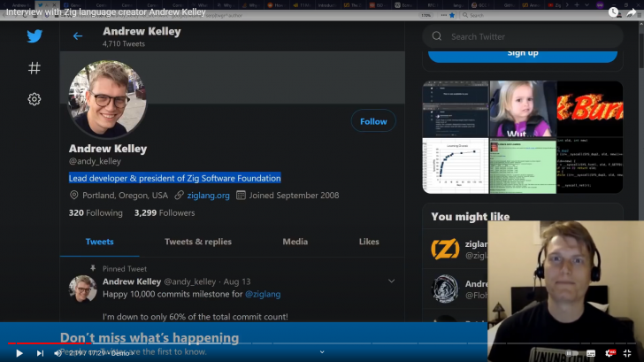Open the dark screenshot media thumbnail
This screenshot has width=644, height=362.
(x=456, y=109)
